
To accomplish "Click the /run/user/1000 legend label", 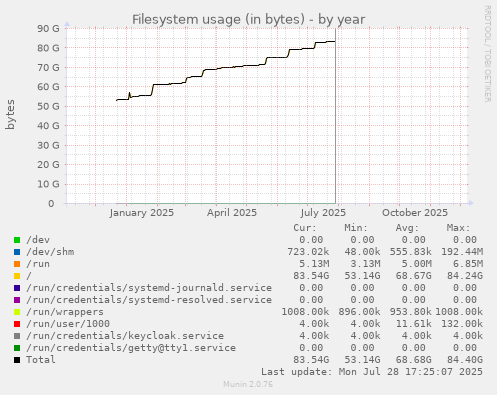I will coord(68,324).
